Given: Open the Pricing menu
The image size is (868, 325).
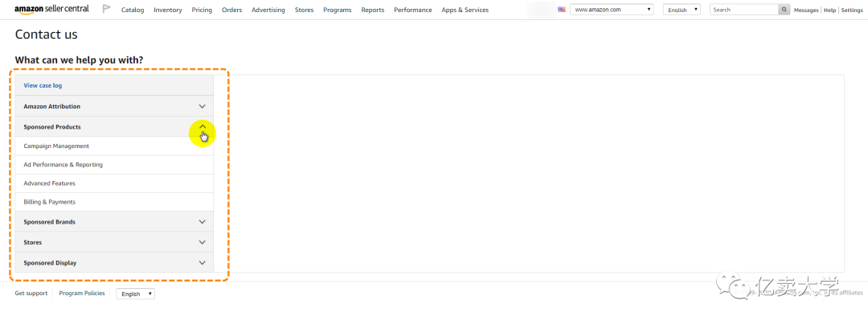Looking at the screenshot, I should (x=202, y=10).
